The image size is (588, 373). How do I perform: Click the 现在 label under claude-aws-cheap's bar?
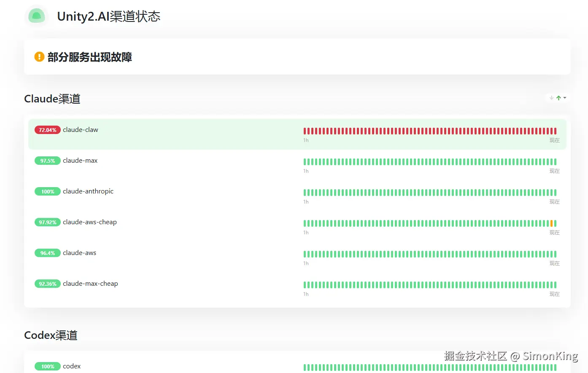click(x=555, y=233)
